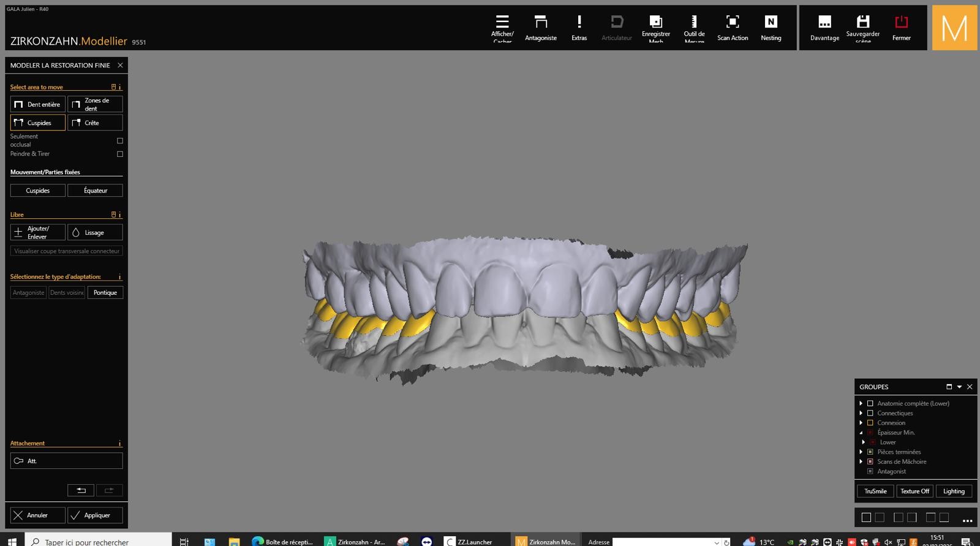Click the Équateur button
The width and height of the screenshot is (980, 546).
pyautogui.click(x=95, y=191)
